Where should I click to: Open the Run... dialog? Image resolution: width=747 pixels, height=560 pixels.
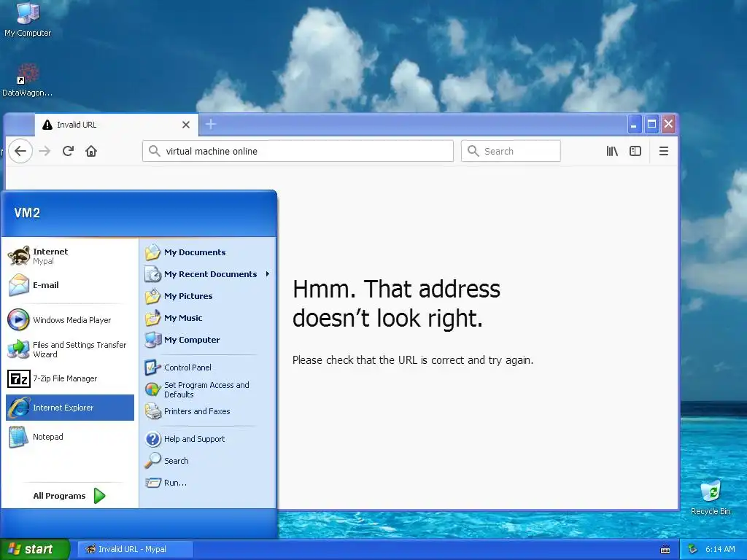[207, 483]
